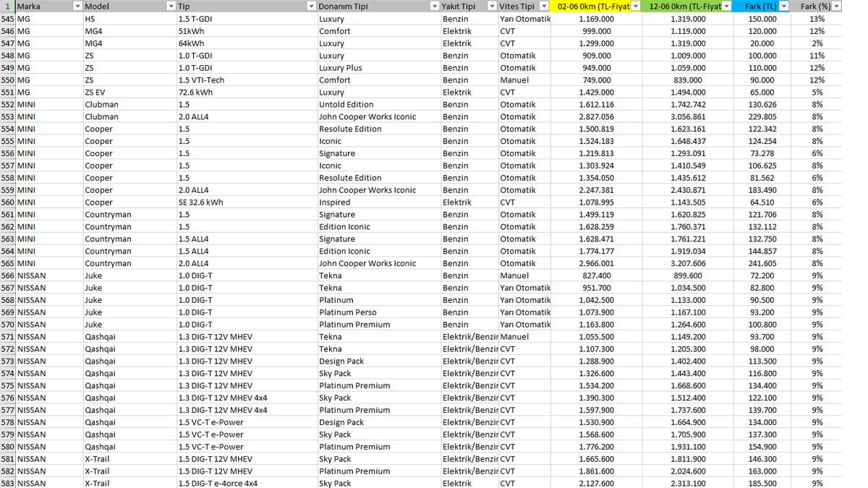Select the cell containing John Cooper Works Iconic in row 553

378,116
